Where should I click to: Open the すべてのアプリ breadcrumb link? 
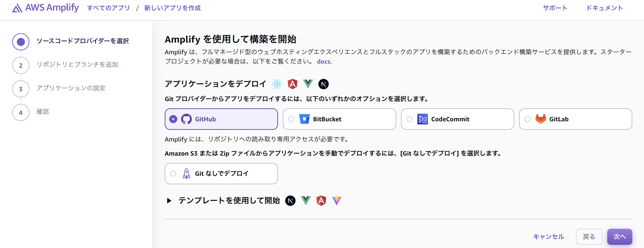(x=108, y=8)
